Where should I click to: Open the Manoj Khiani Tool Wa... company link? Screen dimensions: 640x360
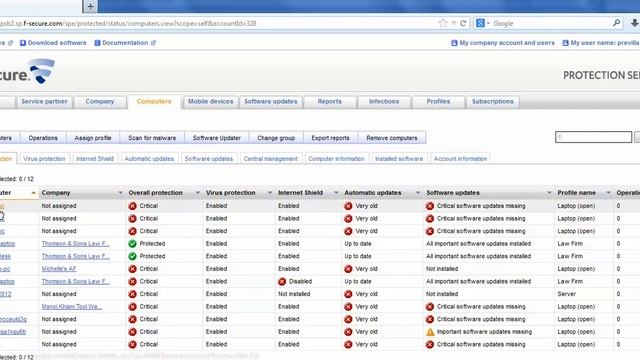click(71, 307)
